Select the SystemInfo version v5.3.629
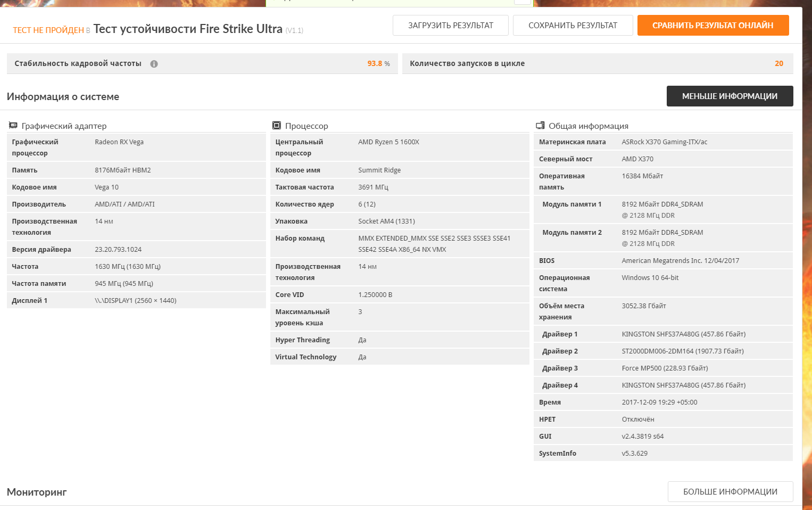 point(635,454)
